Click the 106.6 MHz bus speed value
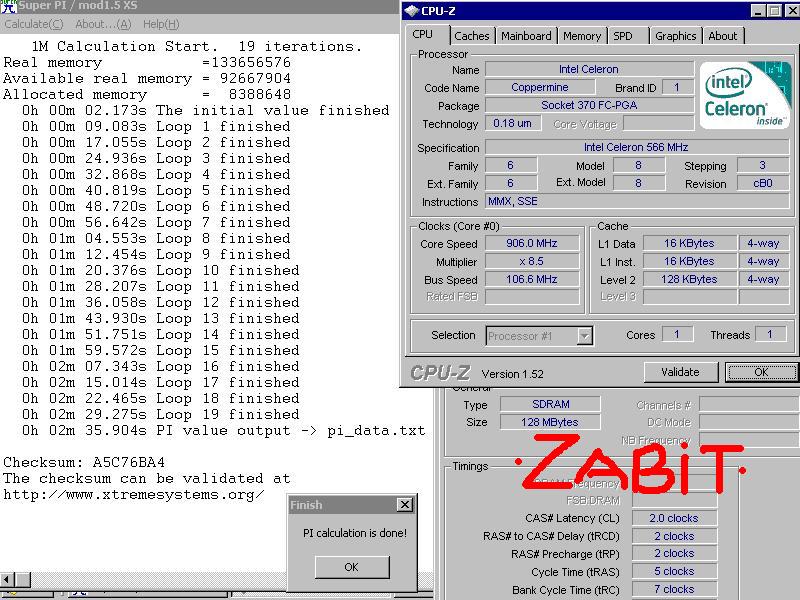800x600 pixels. 532,279
